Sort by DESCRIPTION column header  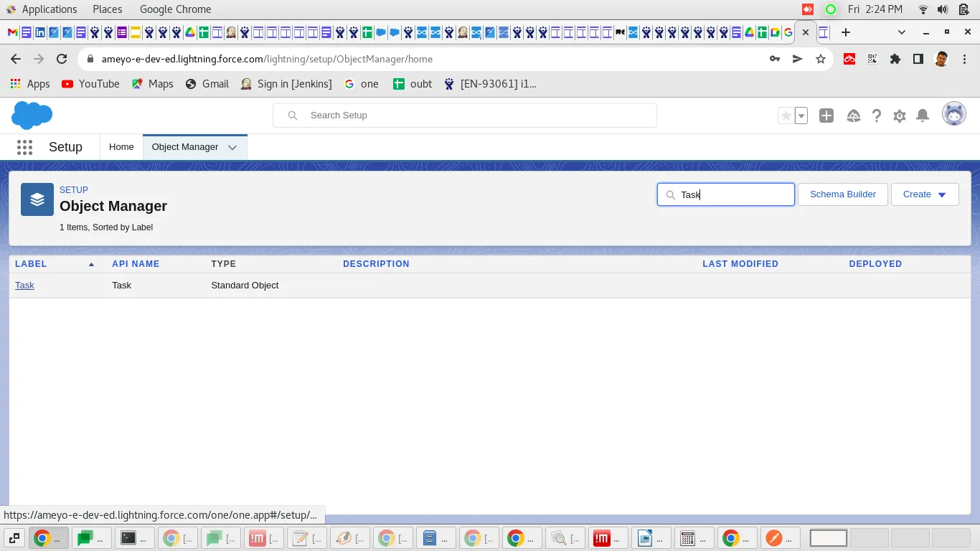[x=376, y=264]
